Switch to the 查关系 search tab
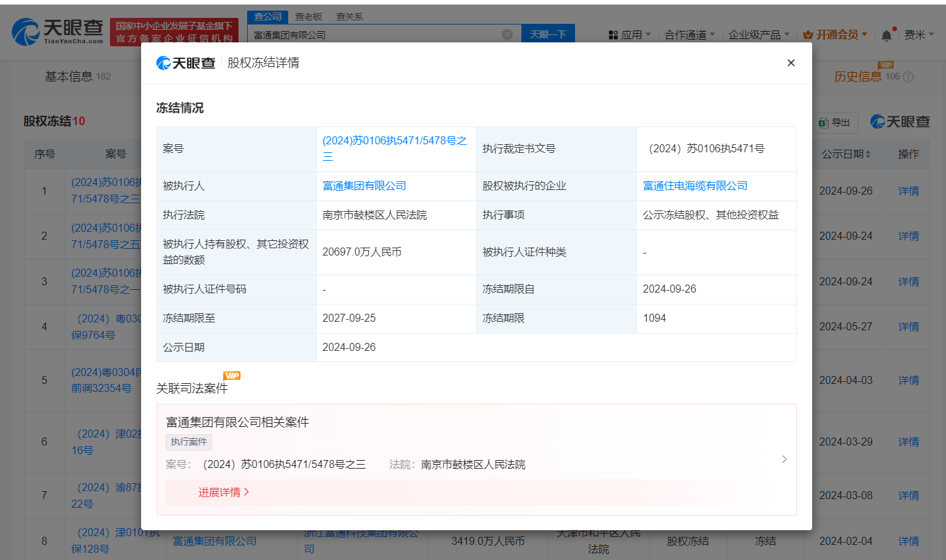946x560 pixels. pyautogui.click(x=349, y=17)
